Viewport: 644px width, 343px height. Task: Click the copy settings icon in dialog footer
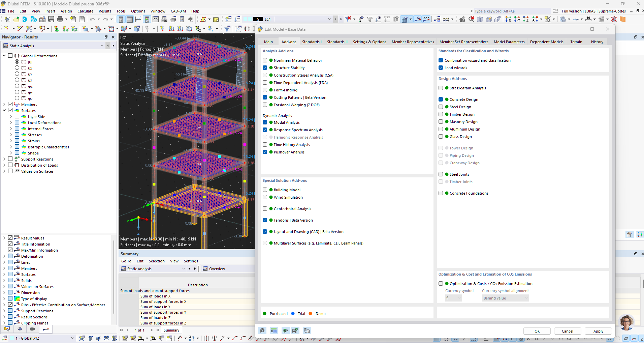click(x=307, y=331)
